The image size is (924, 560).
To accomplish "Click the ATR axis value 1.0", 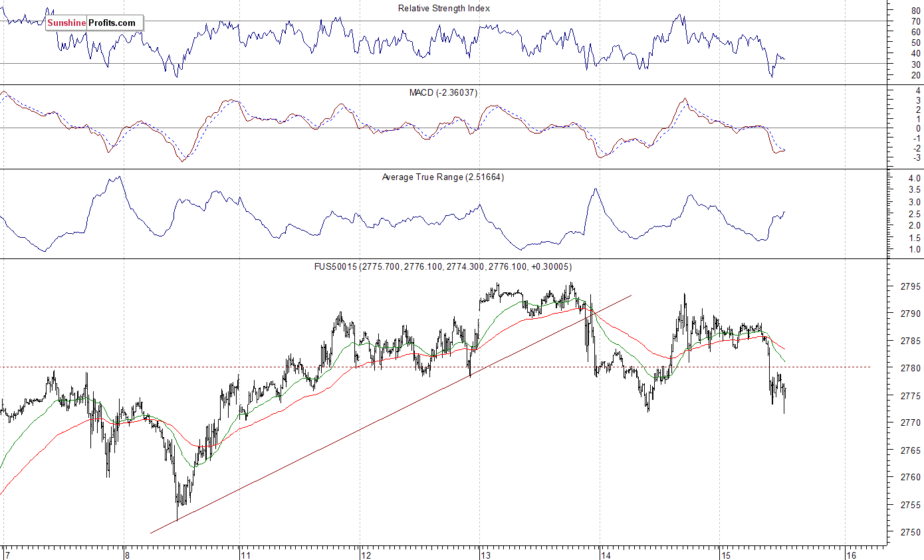I will click(x=914, y=250).
